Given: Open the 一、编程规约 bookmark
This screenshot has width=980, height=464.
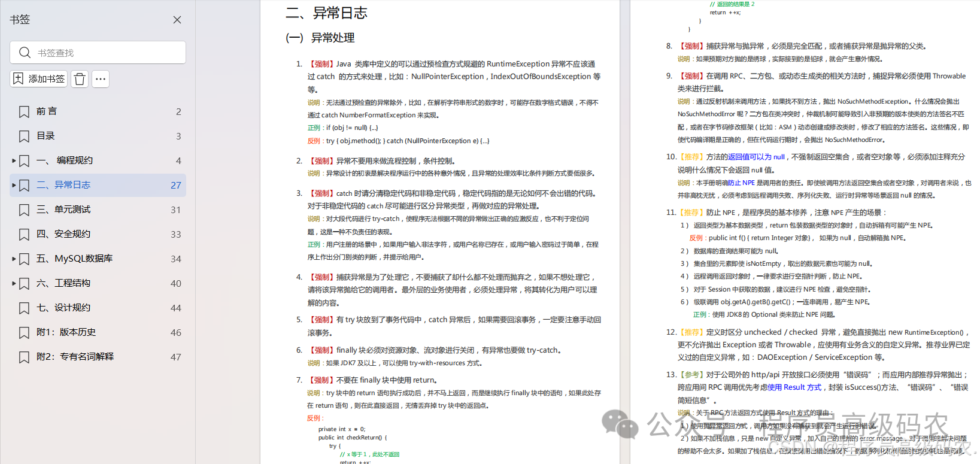Looking at the screenshot, I should [65, 160].
